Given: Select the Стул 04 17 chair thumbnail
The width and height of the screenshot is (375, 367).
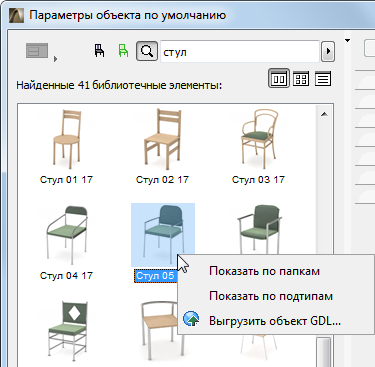Looking at the screenshot, I should [67, 235].
